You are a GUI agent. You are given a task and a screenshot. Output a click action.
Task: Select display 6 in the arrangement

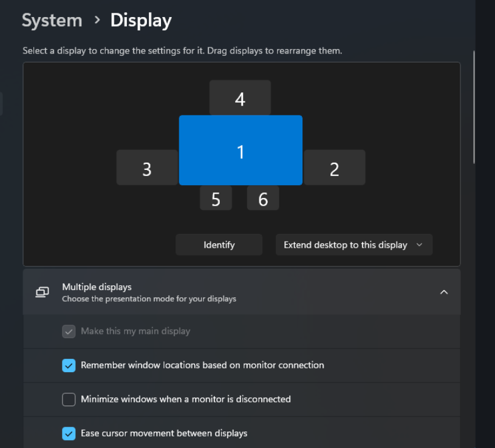coord(263,198)
